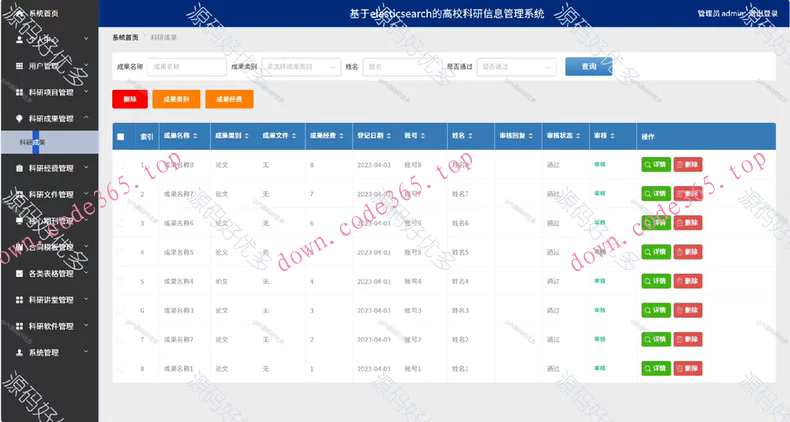Click the user icon beside 系统管理
790x422 pixels.
coord(19,353)
